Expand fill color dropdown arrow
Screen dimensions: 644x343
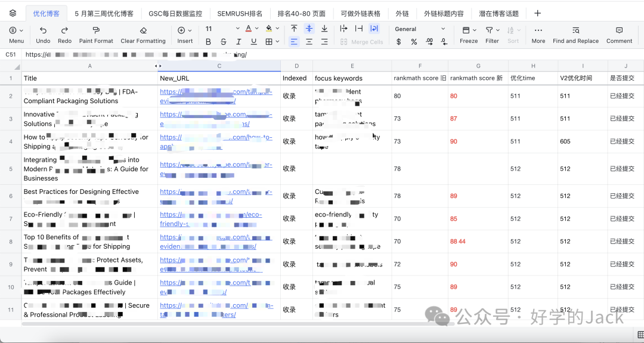(277, 29)
